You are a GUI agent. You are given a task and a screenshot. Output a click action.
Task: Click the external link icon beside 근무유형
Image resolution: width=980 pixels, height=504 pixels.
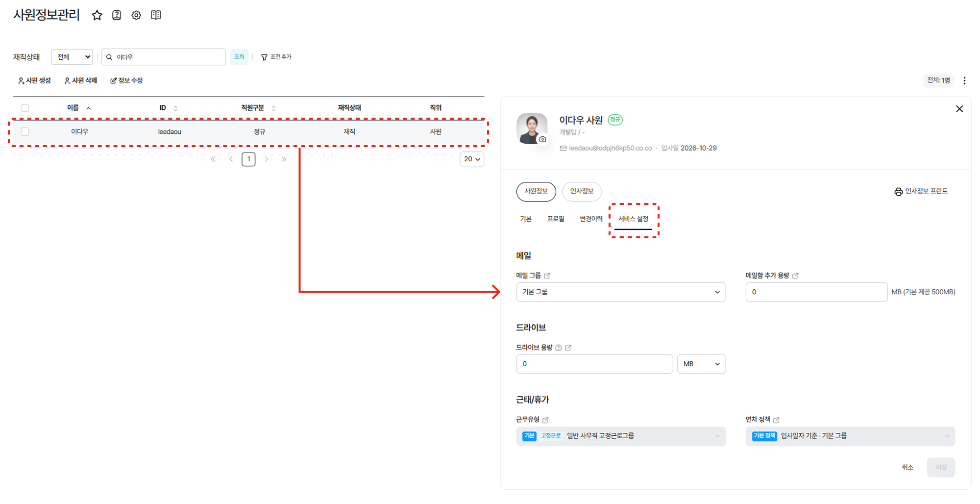coord(545,420)
